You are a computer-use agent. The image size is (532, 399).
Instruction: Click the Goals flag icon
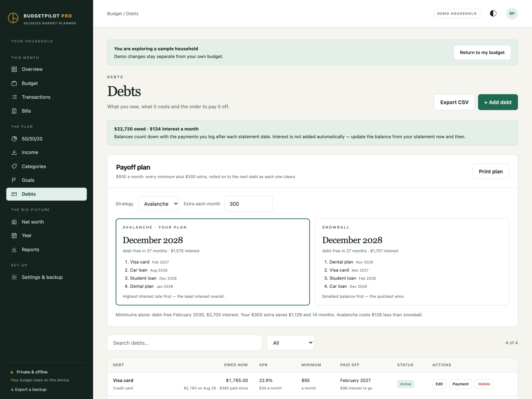(14, 180)
